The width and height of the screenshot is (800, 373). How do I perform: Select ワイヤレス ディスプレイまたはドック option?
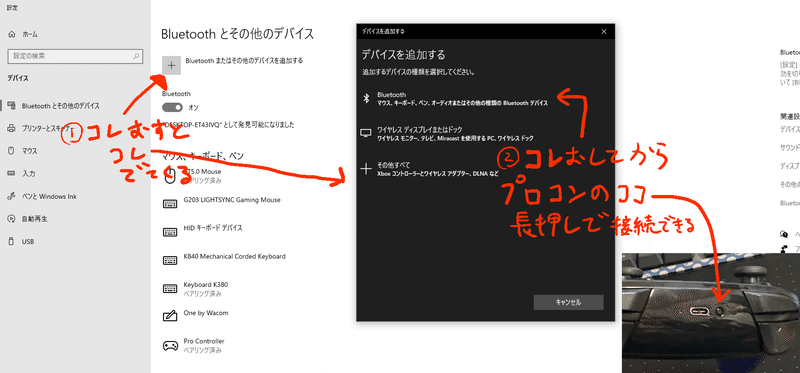click(x=447, y=134)
